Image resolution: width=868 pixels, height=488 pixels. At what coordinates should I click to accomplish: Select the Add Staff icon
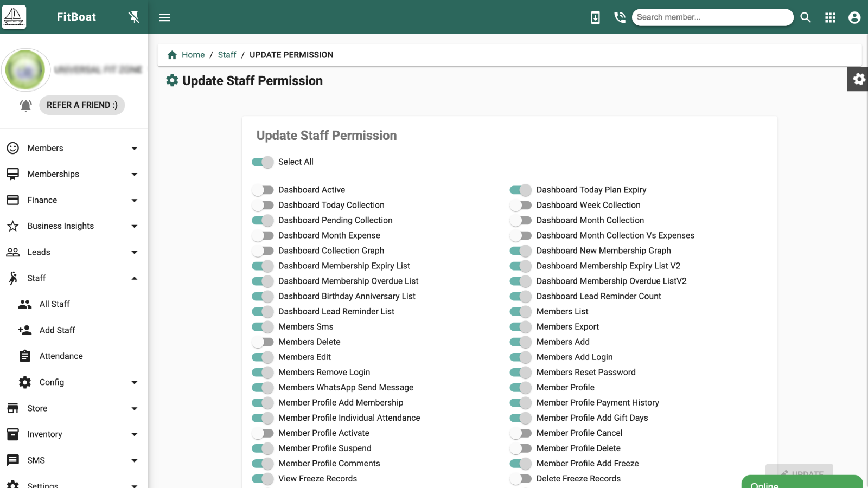[24, 330]
